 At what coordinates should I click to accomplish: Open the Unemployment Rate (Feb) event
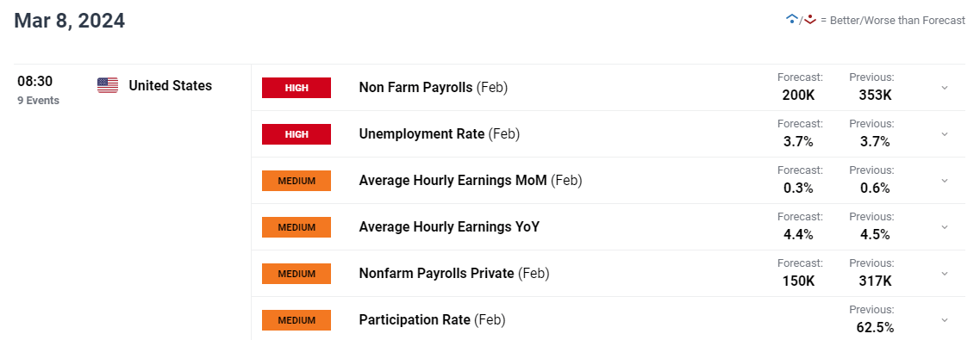(440, 133)
